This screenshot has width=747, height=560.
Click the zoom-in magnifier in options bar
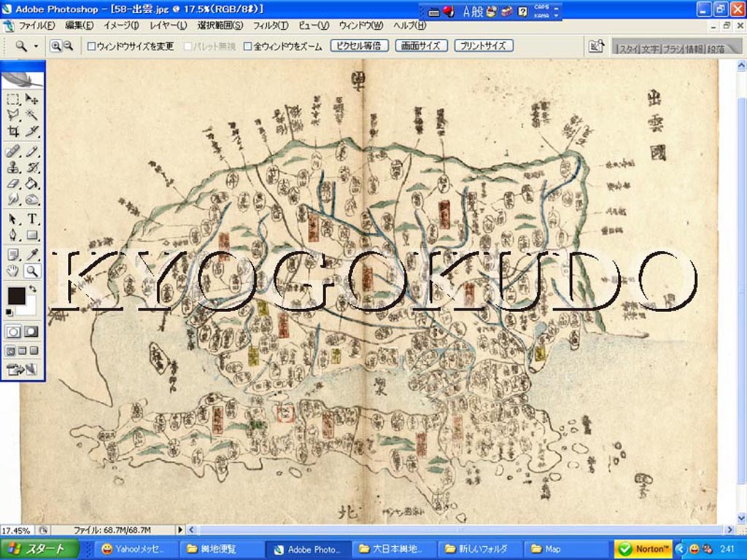click(56, 46)
